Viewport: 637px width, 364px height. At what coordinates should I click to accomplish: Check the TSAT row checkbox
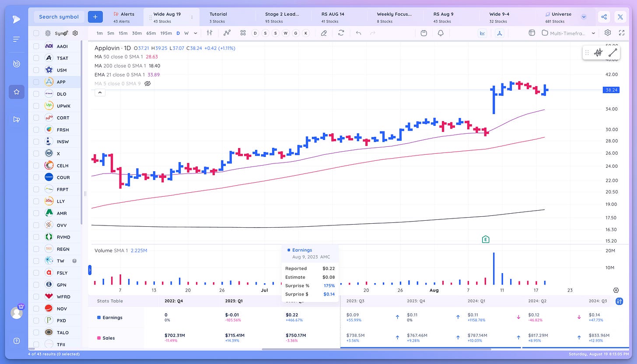36,58
